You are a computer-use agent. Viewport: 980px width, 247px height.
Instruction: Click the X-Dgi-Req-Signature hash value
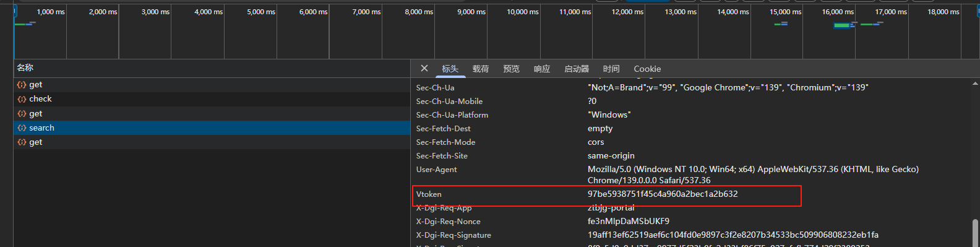pos(733,235)
